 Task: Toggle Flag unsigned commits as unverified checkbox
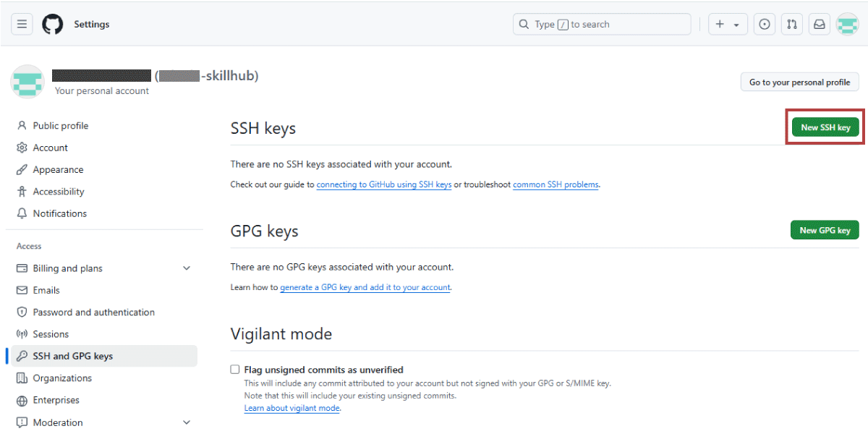(235, 370)
